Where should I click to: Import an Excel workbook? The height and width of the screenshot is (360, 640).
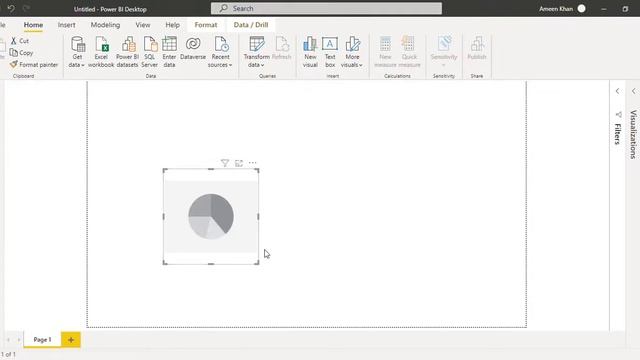[101, 52]
